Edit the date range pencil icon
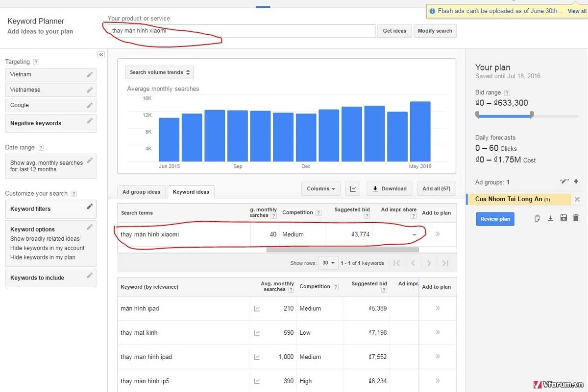The width and height of the screenshot is (588, 392). point(90,160)
